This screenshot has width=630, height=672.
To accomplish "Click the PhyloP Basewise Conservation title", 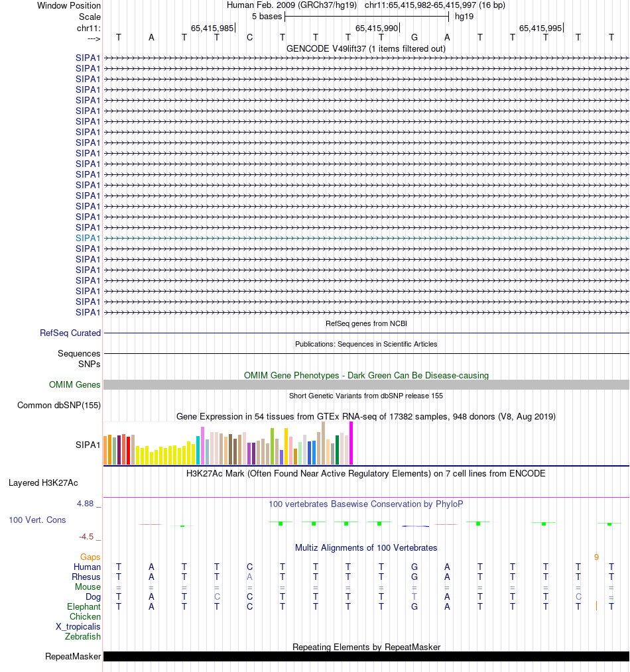I will 366,504.
